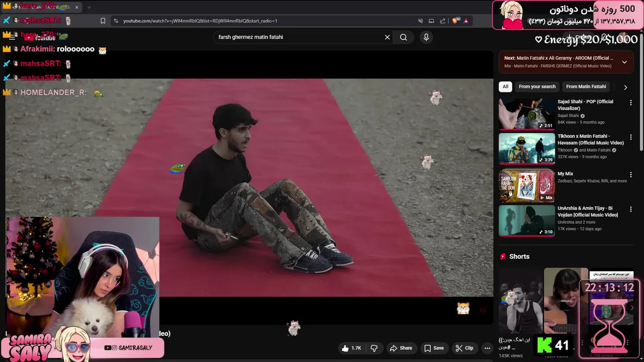Open Tikhoon x Matin Fattahi Havasam thumbnail
This screenshot has width=644, height=362.
tap(527, 149)
